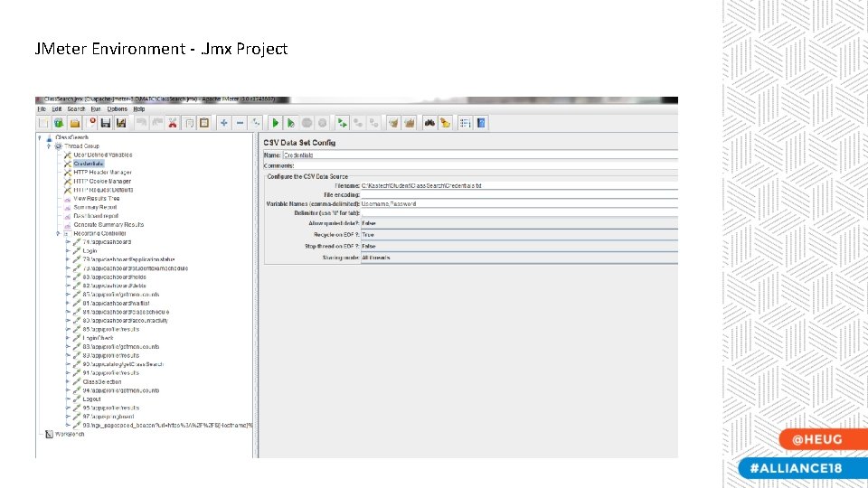
Task: Save the test plan with floppy icon
Action: [106, 123]
